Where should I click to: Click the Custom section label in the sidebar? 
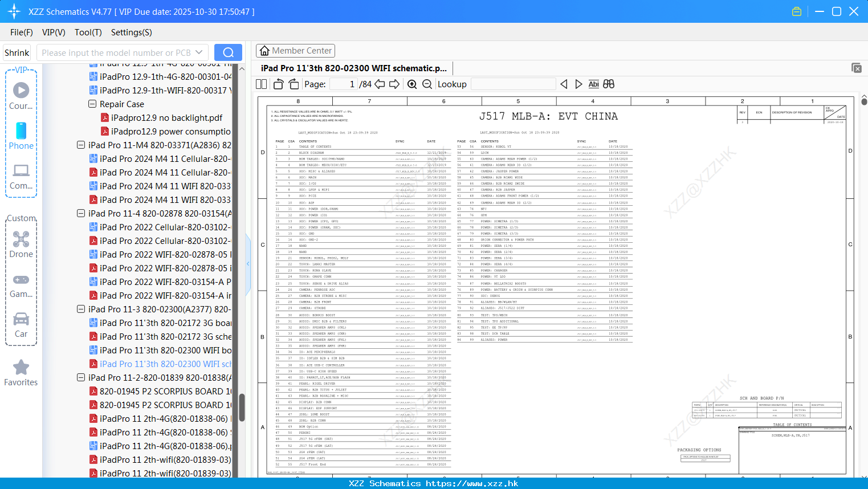(x=21, y=218)
